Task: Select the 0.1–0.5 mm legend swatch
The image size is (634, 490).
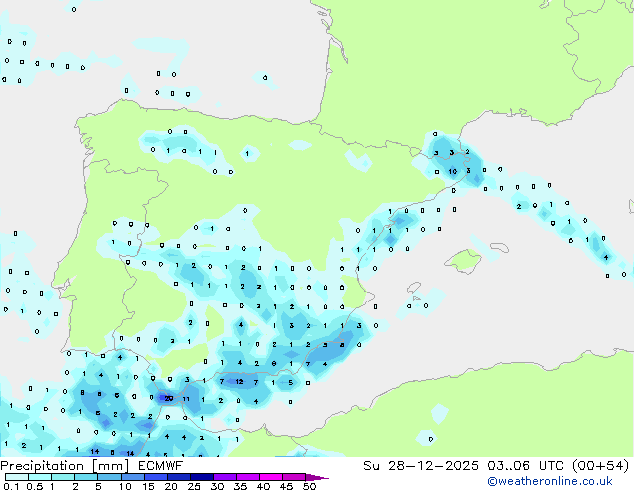Action: click(x=17, y=477)
